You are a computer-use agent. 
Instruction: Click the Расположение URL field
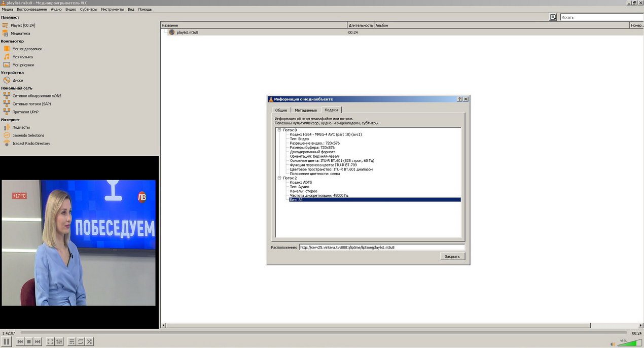click(x=381, y=248)
